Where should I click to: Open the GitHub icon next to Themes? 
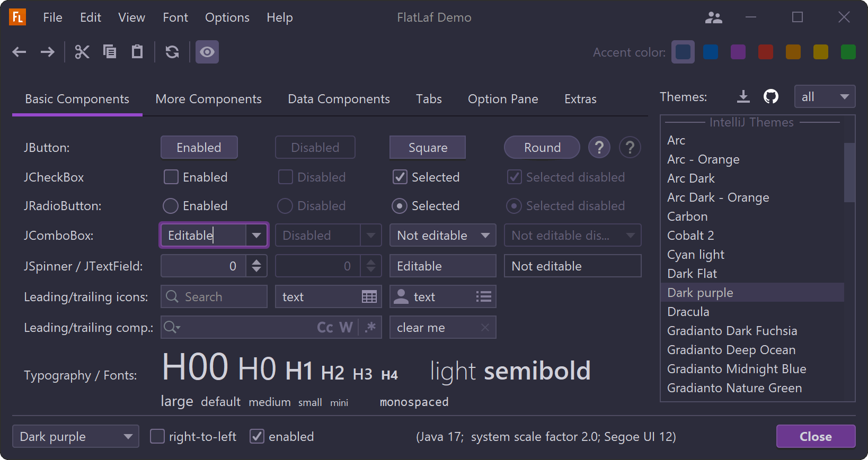point(771,96)
